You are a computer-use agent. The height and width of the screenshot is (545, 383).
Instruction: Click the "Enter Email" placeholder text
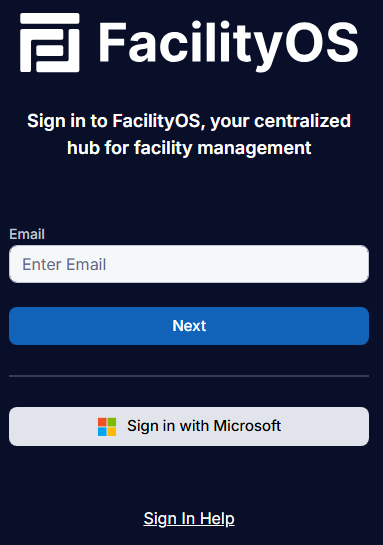(x=64, y=265)
